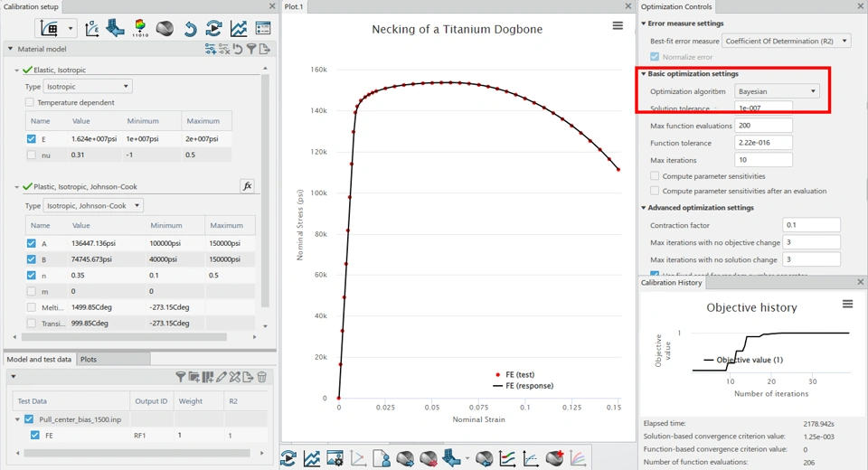Click the trash delete icon above Test Data table

coord(262,377)
